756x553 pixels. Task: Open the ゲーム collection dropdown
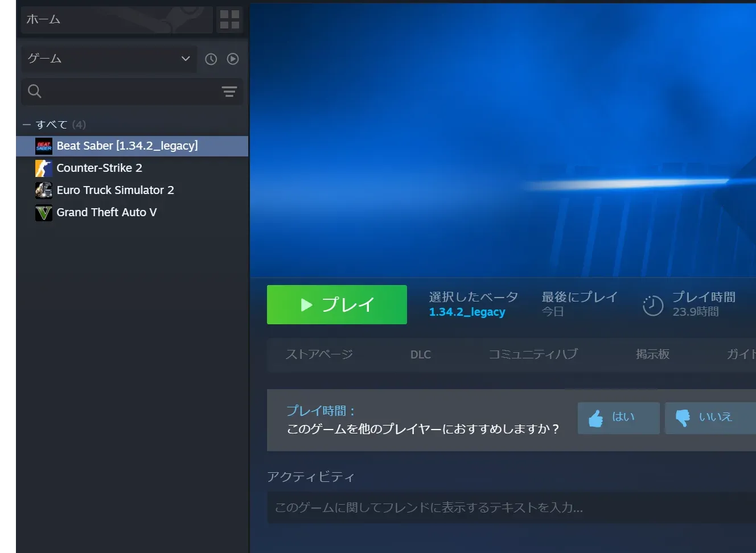click(x=108, y=59)
